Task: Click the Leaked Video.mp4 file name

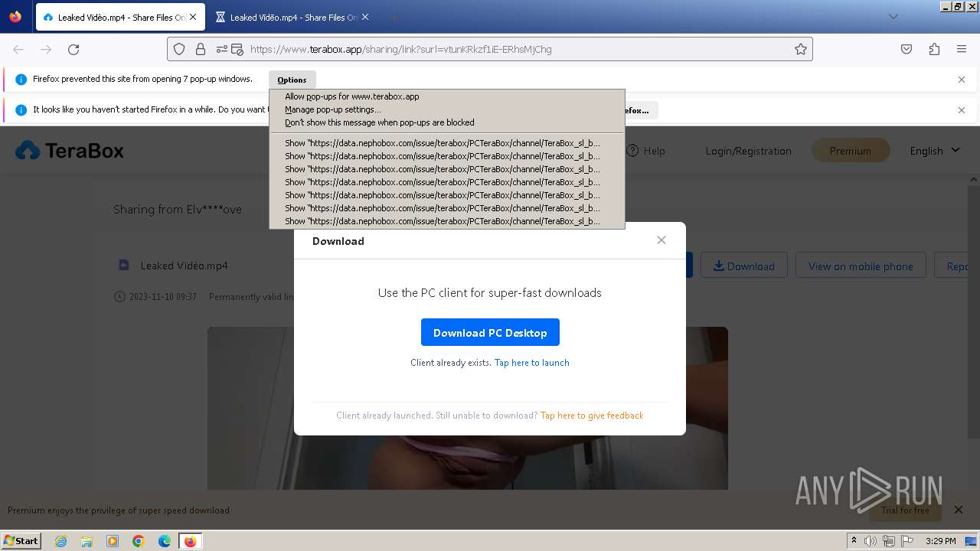Action: (x=185, y=266)
